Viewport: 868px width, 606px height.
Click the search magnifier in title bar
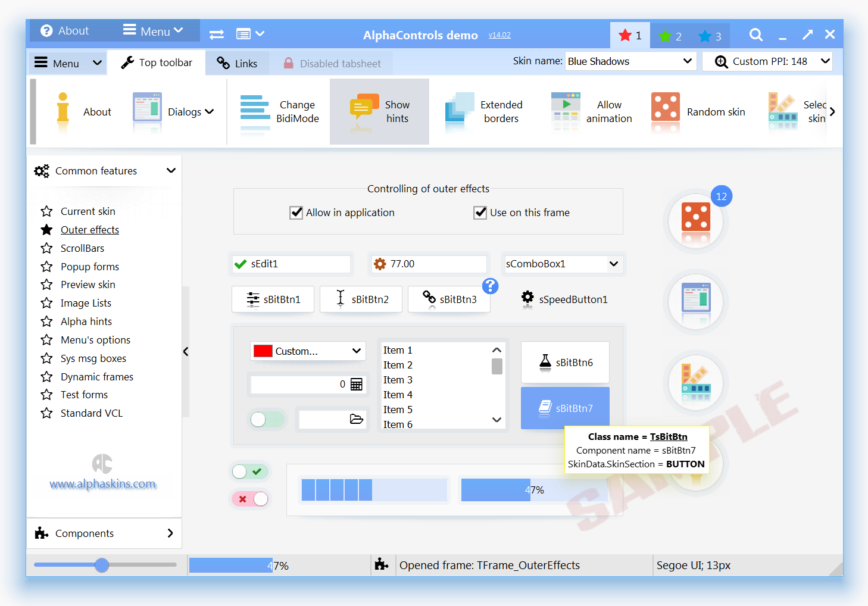click(756, 35)
